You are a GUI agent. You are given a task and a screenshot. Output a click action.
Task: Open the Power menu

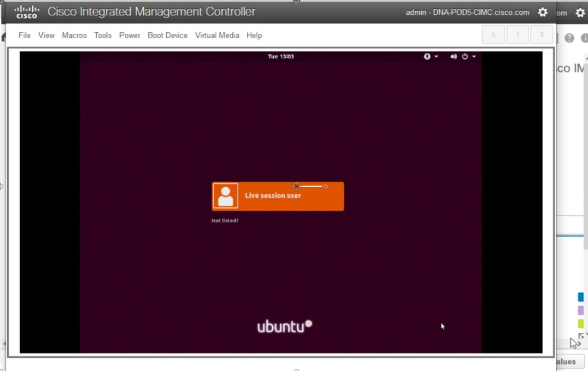coord(129,35)
